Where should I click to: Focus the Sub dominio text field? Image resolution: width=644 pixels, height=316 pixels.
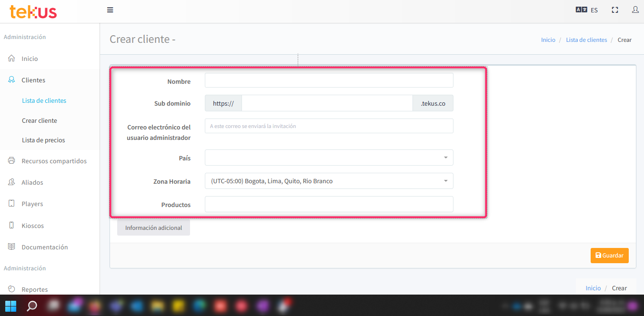pyautogui.click(x=327, y=103)
